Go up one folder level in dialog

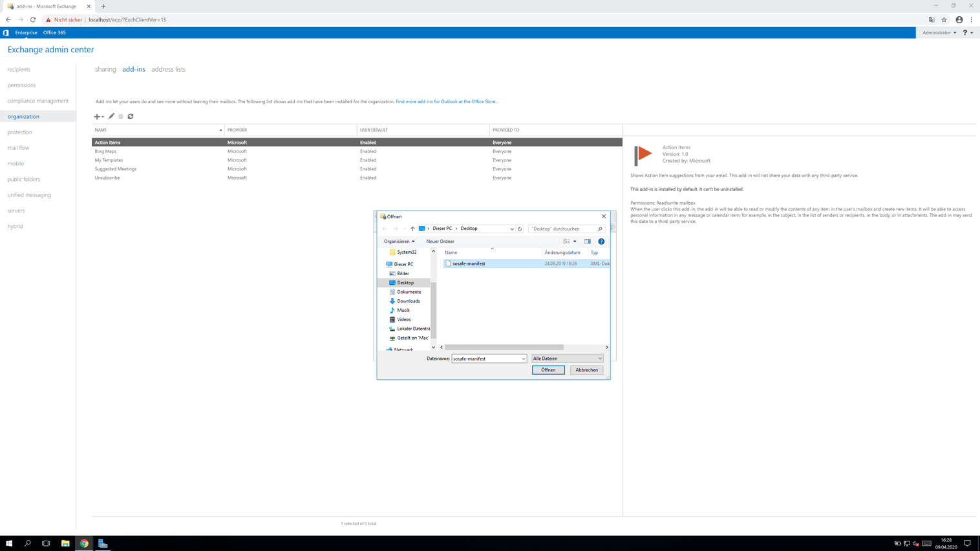[412, 229]
